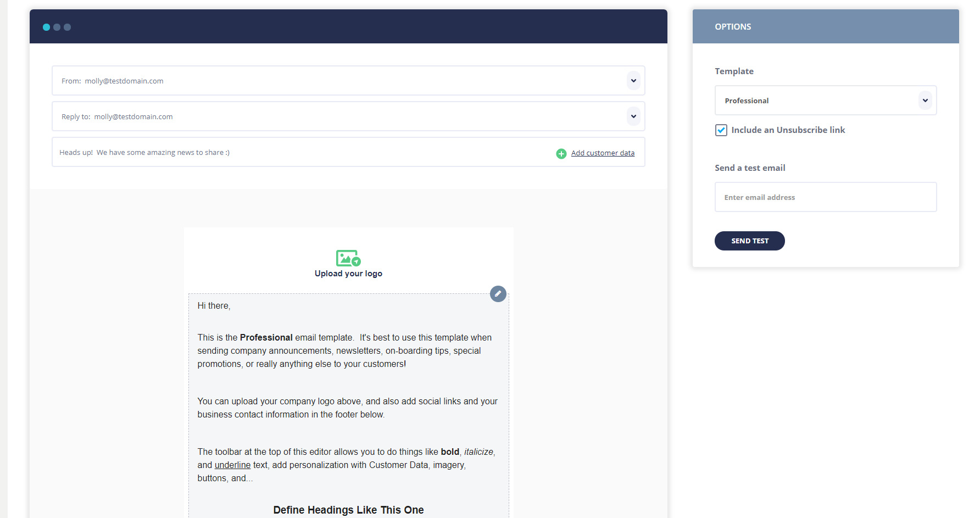This screenshot has width=980, height=518.
Task: Click the Add customer data link
Action: pyautogui.click(x=603, y=153)
